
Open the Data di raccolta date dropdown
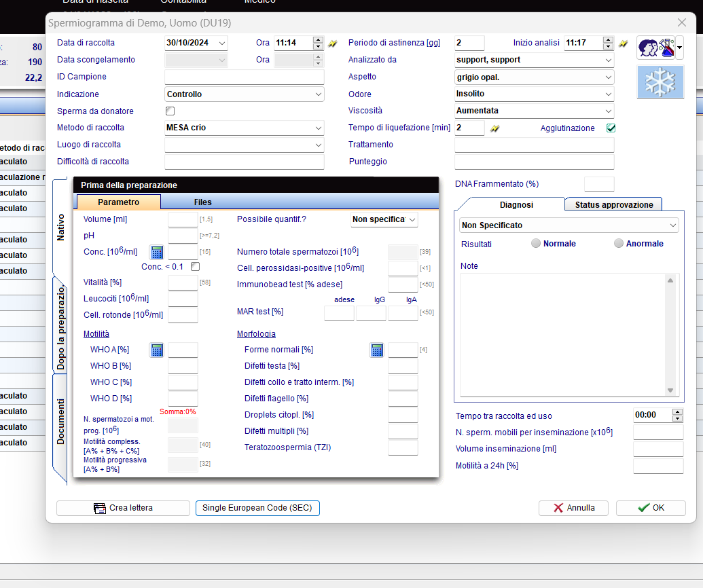(222, 43)
